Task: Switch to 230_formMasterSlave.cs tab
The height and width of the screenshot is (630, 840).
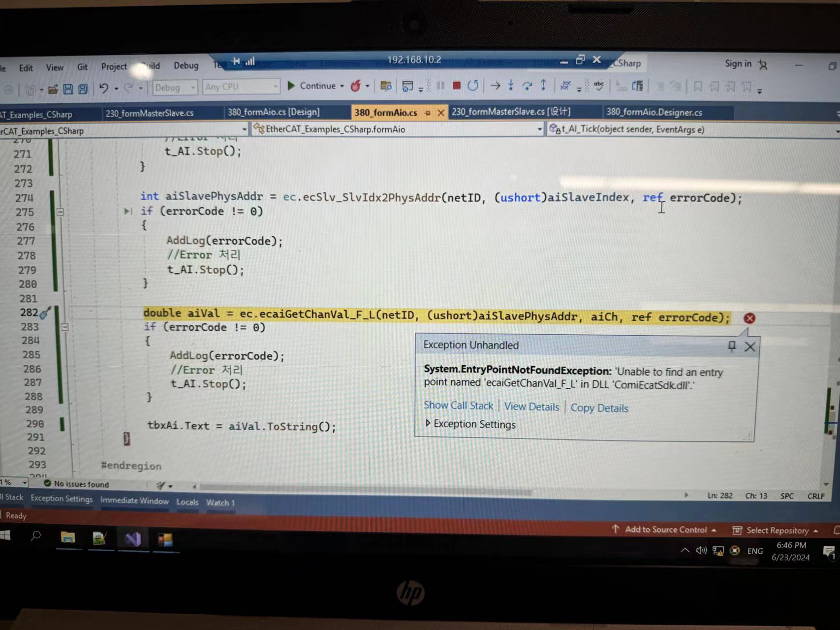Action: click(x=150, y=113)
